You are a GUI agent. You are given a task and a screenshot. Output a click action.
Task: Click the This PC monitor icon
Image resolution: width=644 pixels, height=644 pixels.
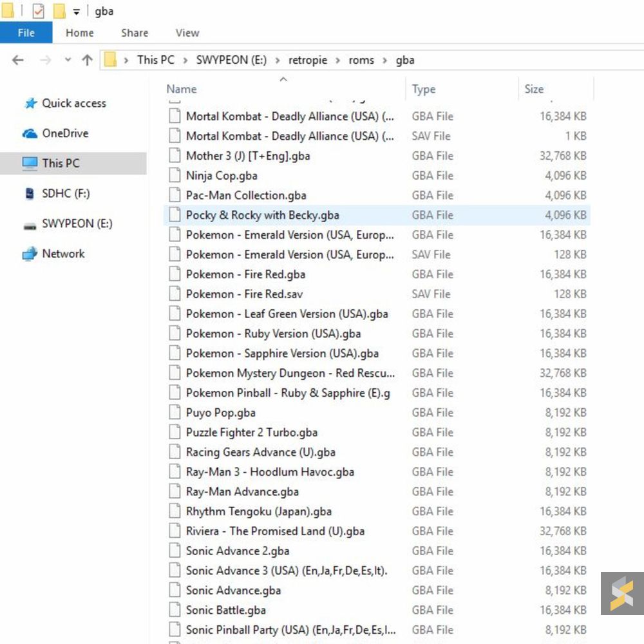pos(30,164)
